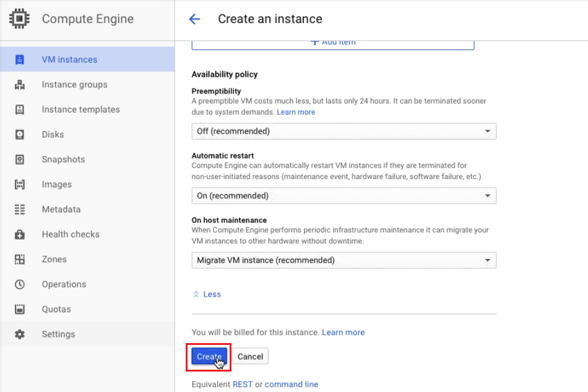Click the Images sidebar icon
Screen dimensions: 588x392
click(20, 184)
